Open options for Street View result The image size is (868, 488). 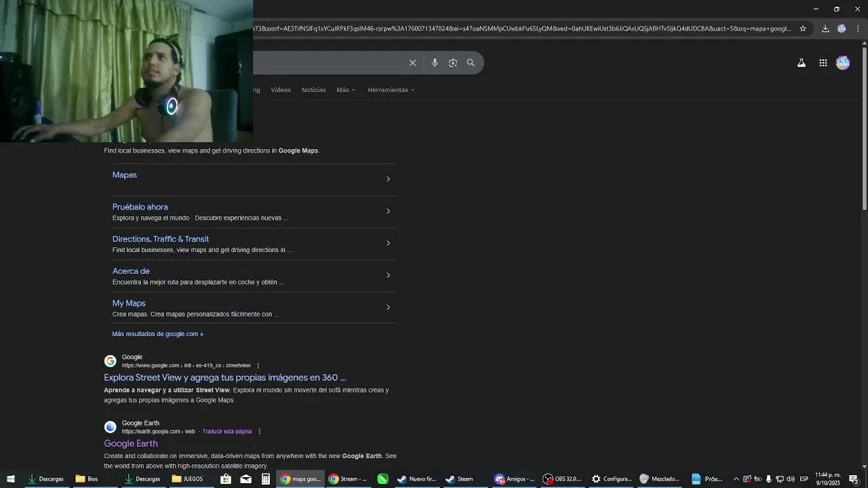coord(258,365)
